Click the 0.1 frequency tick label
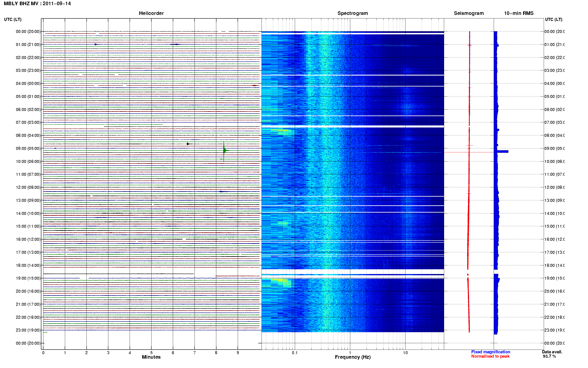The height and width of the screenshot is (368, 588). pyautogui.click(x=295, y=353)
